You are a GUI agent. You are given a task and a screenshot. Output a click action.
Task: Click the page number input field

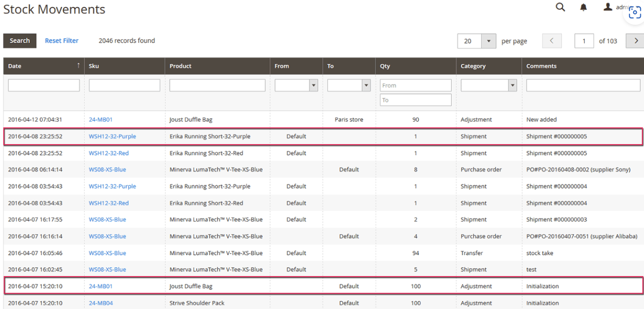pos(584,40)
